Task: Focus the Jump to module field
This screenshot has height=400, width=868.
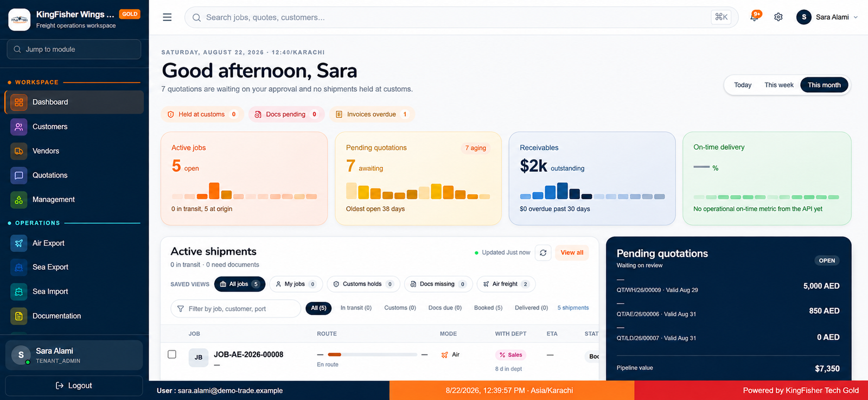Action: point(74,49)
